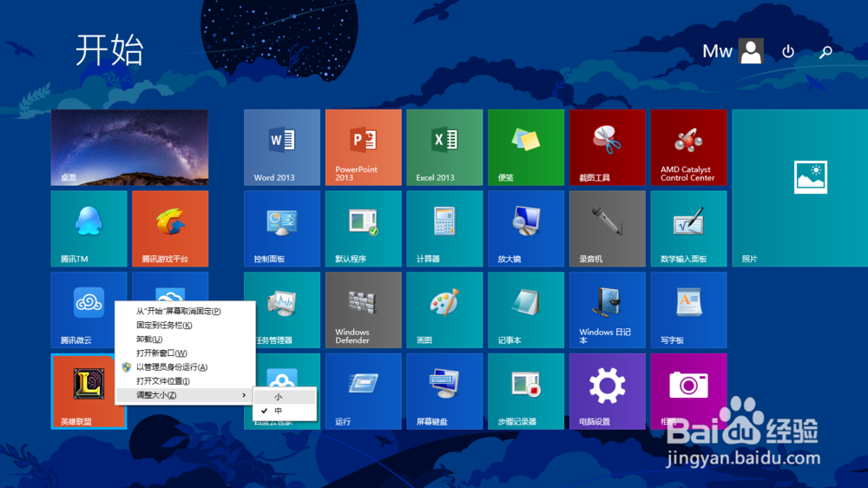This screenshot has width=868, height=488.
Task: Select 打开文件位置 menu entry
Action: point(185,381)
